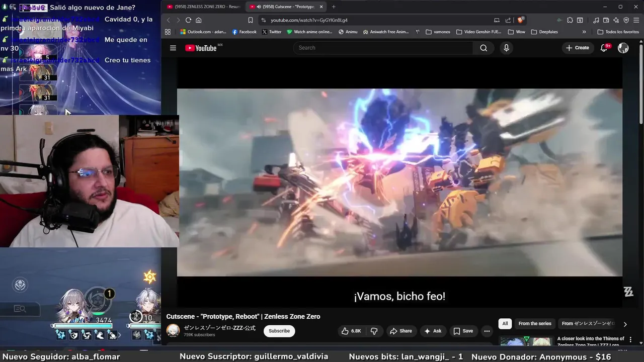Screen dimensions: 644x362
Task: Click the browser forward arrow
Action: click(178, 20)
